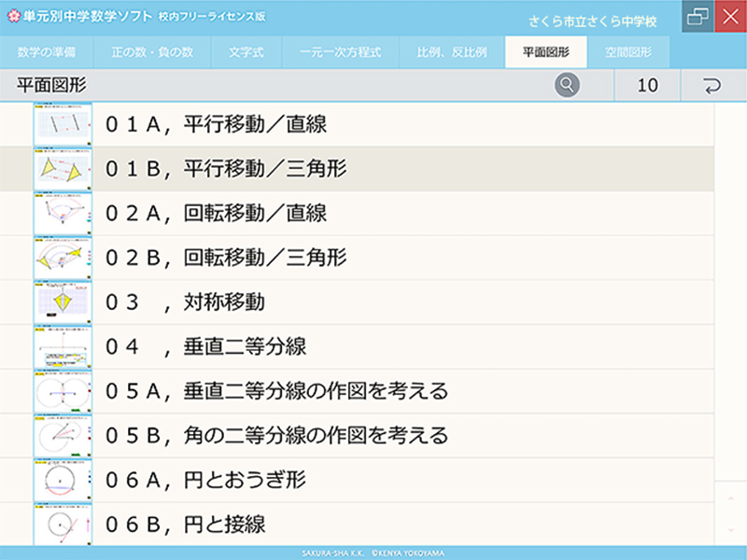Select thumbnail of 06A 円とおうぎ形
This screenshot has height=560, width=747.
tap(63, 480)
